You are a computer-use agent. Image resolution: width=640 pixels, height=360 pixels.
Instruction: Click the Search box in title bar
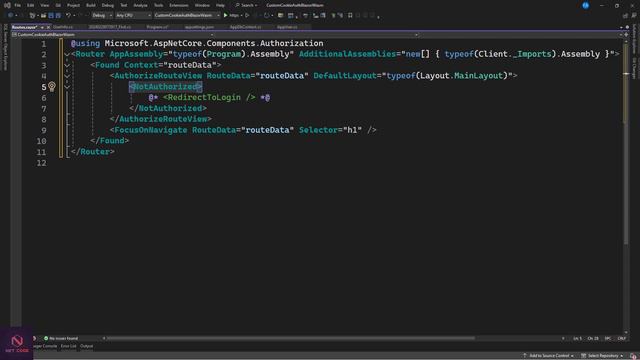pyautogui.click(x=246, y=5)
